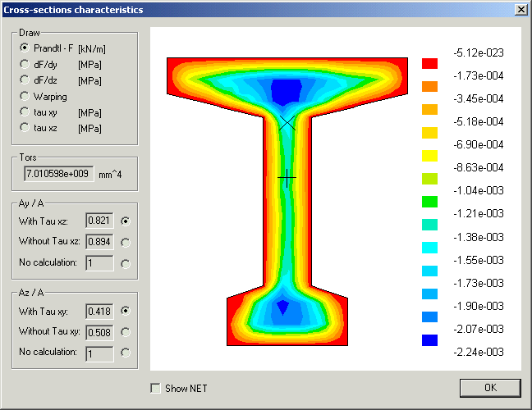
Task: Click the Az/A With Tau xy value field
Action: click(99, 311)
